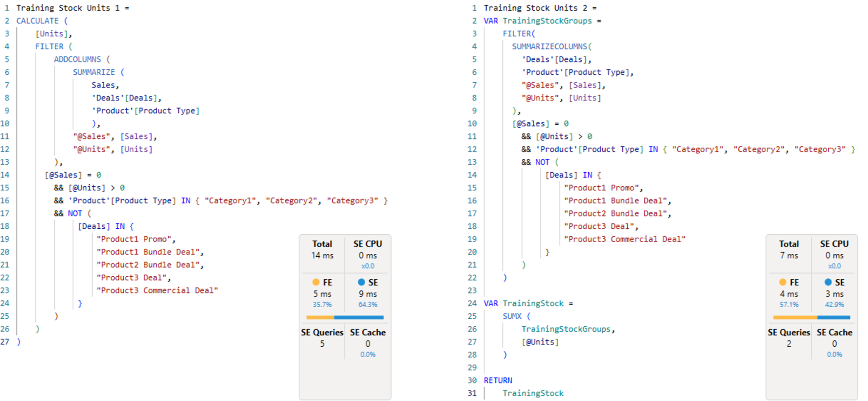Image resolution: width=868 pixels, height=401 pixels.
Task: Click line number 27 in left editor
Action: coord(5,342)
